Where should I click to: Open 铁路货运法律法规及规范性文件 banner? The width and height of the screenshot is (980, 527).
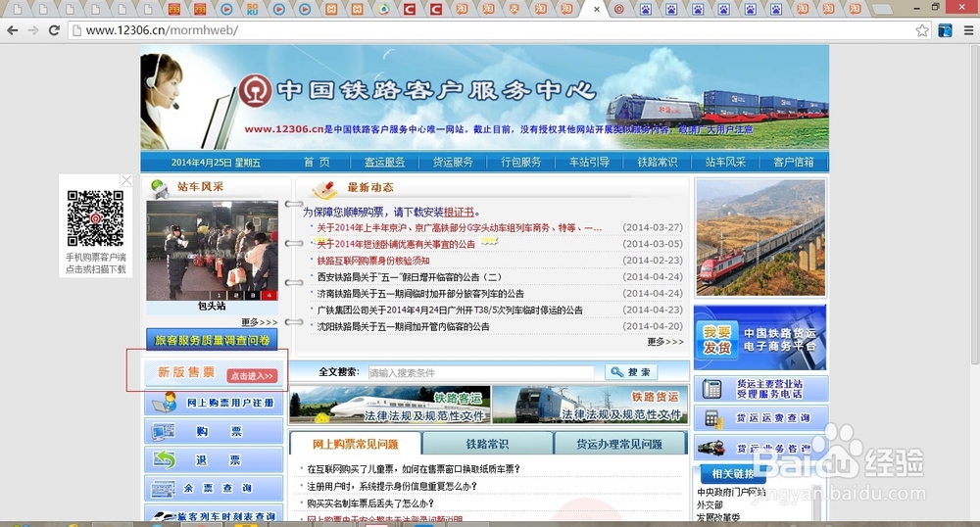590,405
